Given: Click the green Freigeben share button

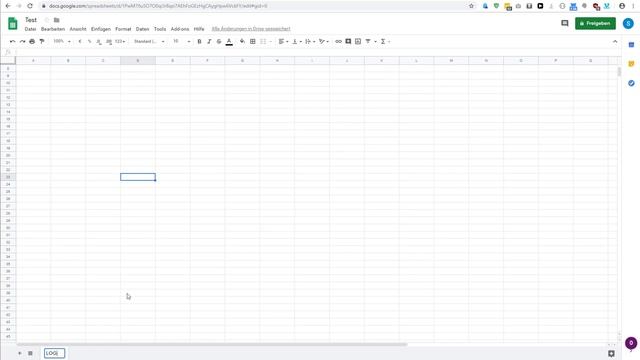Looking at the screenshot, I should 595,23.
